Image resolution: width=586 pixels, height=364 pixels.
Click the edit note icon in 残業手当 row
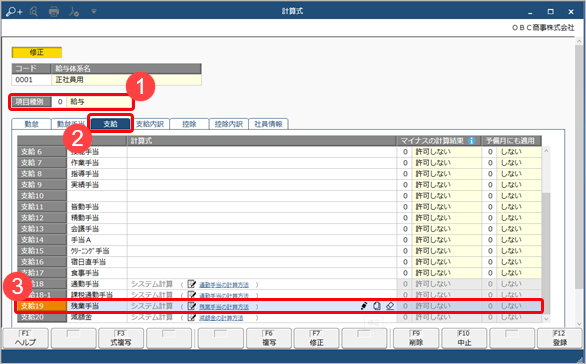tap(192, 306)
